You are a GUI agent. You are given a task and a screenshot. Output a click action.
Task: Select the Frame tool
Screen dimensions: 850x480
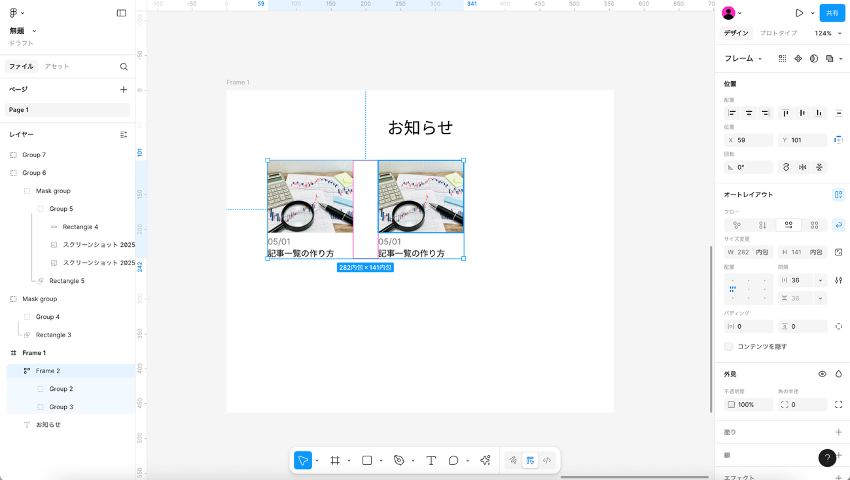[x=335, y=460]
